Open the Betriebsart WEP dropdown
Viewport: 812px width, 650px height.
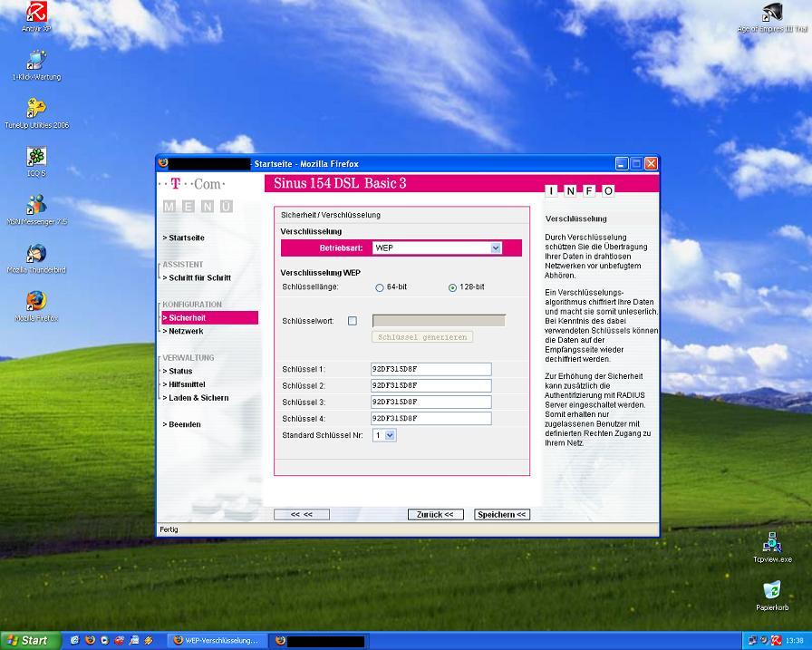pyautogui.click(x=437, y=248)
